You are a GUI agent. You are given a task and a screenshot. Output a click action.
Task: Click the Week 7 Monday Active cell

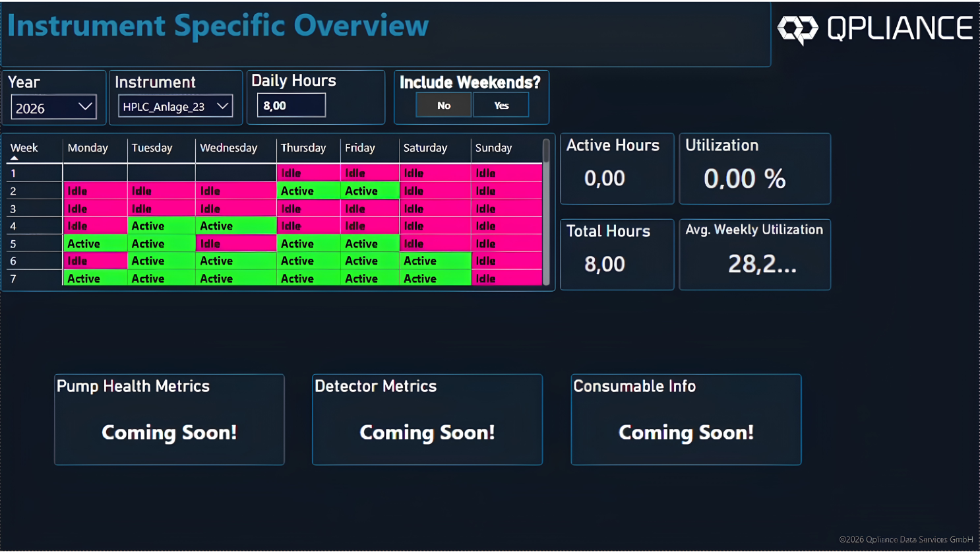point(95,278)
